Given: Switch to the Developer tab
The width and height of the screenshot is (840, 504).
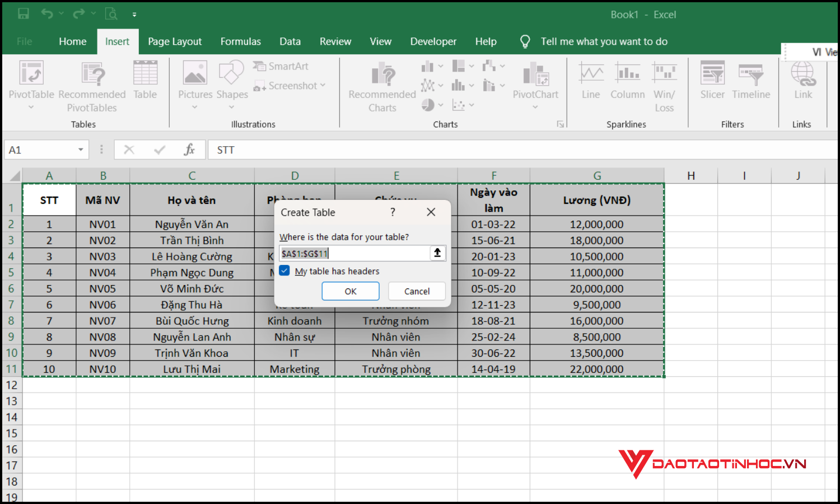Looking at the screenshot, I should (433, 41).
